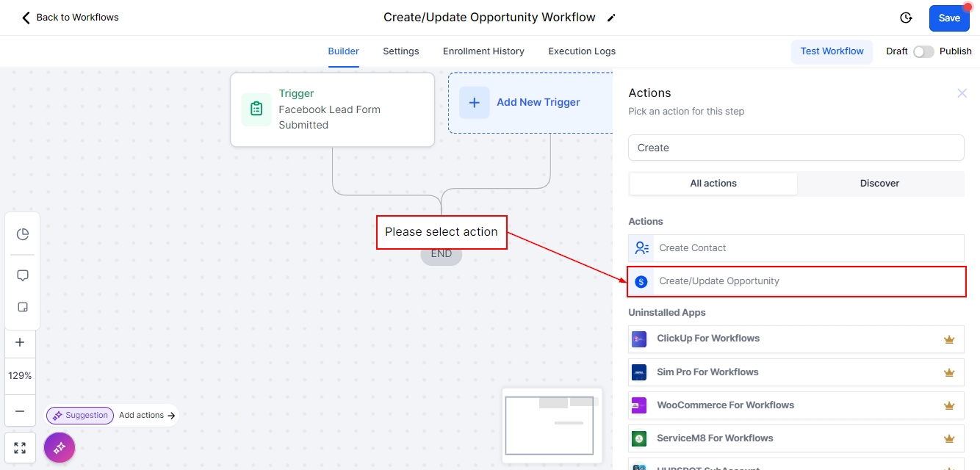Toggle the Draft/Publish switch

[x=923, y=51]
